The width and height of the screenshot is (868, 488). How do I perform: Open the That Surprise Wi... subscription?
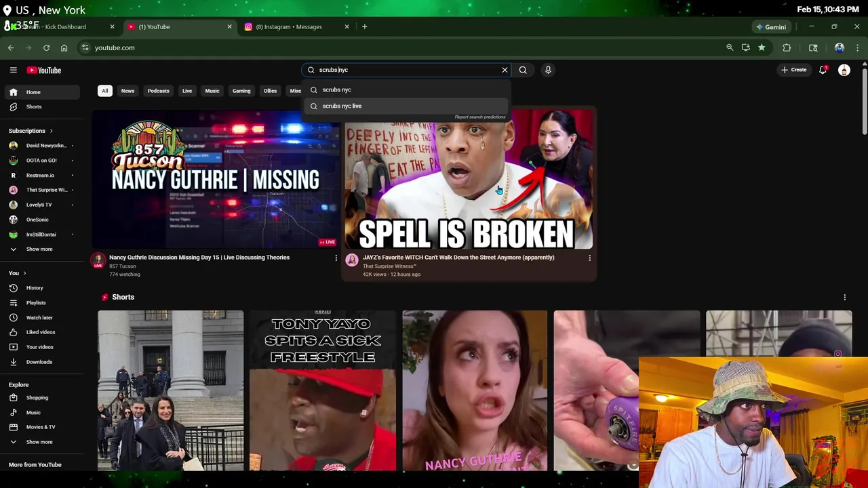(41, 190)
